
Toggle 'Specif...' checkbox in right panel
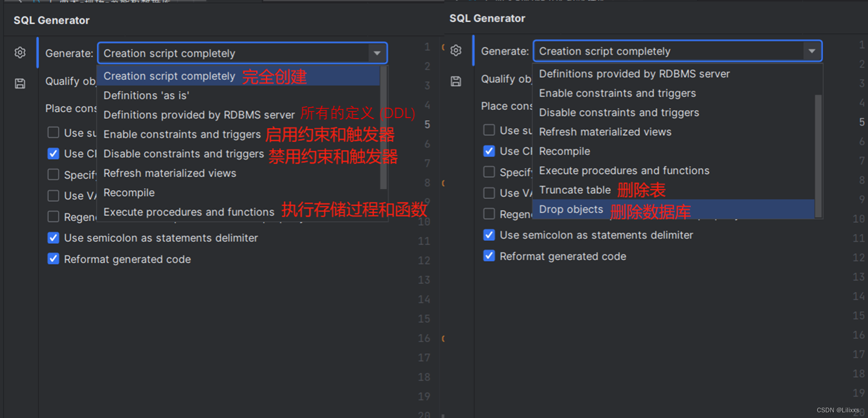coord(489,172)
